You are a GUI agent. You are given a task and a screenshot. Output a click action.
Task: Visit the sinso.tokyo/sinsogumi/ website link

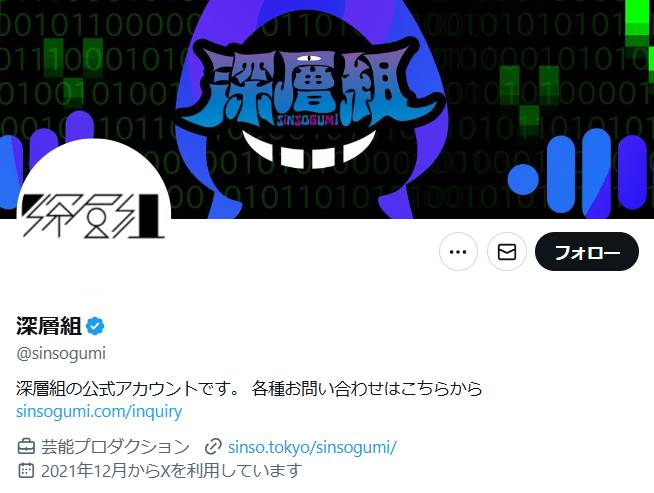(312, 447)
